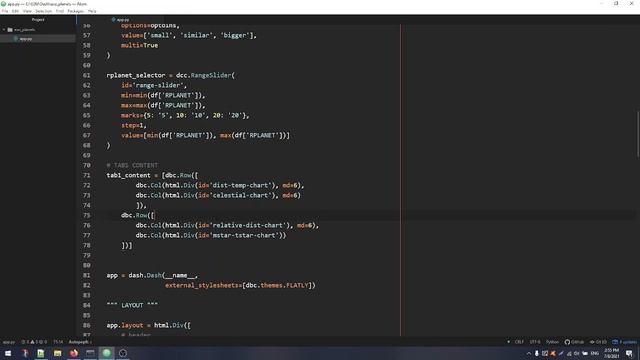Click the app.py filename in status bar

(x=9, y=342)
